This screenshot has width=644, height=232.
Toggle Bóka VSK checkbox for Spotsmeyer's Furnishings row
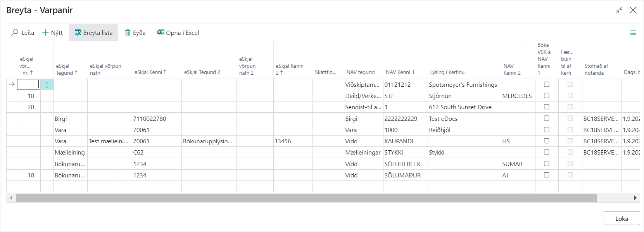click(546, 84)
